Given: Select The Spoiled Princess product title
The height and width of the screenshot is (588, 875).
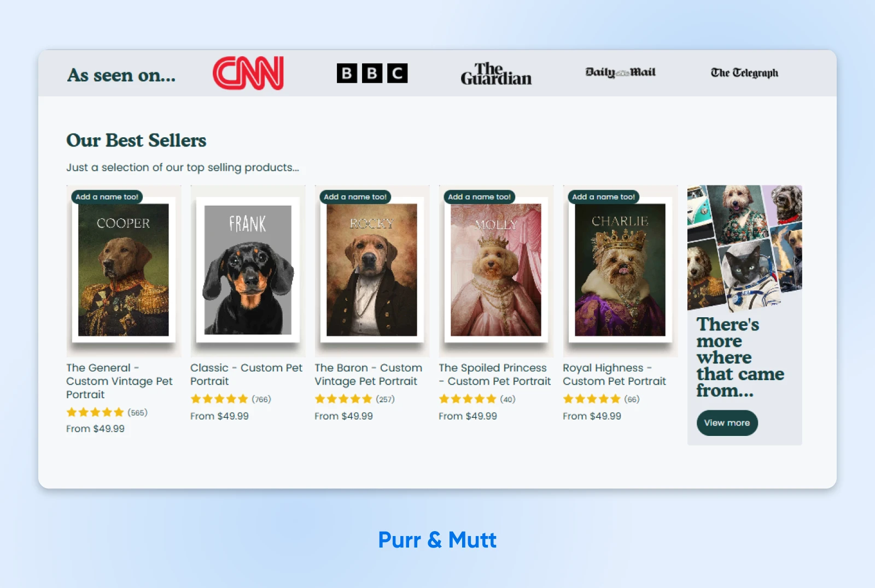Looking at the screenshot, I should pyautogui.click(x=494, y=375).
